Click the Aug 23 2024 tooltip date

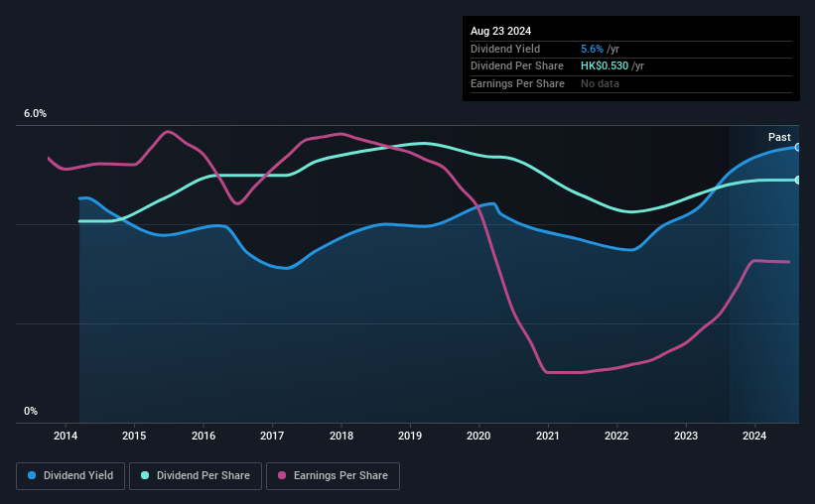click(x=500, y=31)
